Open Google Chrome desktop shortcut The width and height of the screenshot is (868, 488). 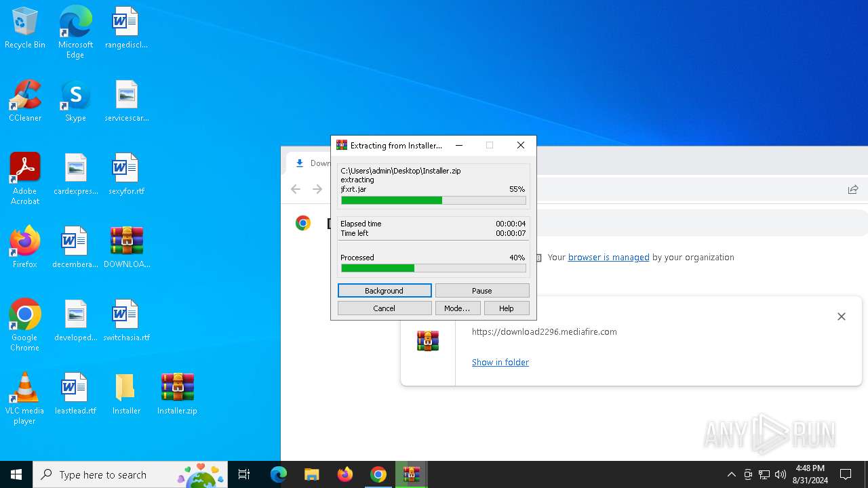25,325
